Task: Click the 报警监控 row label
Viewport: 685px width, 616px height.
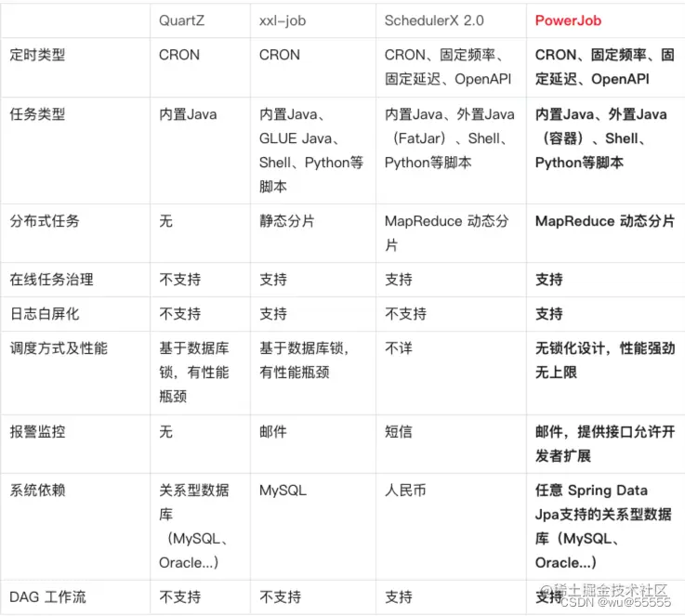Action: (37, 431)
